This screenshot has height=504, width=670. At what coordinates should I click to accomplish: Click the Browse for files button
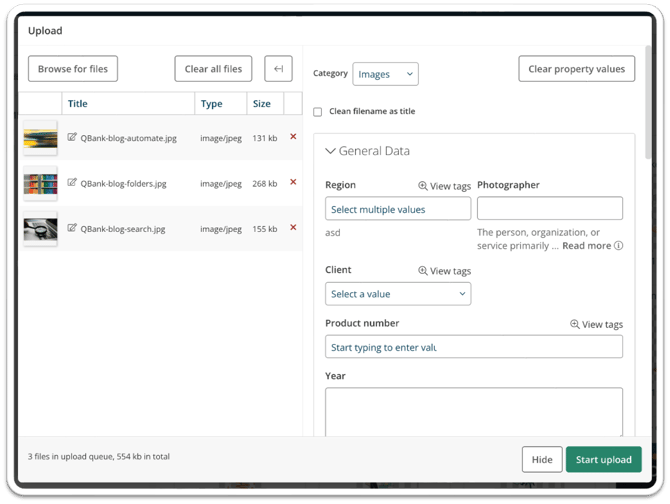73,69
